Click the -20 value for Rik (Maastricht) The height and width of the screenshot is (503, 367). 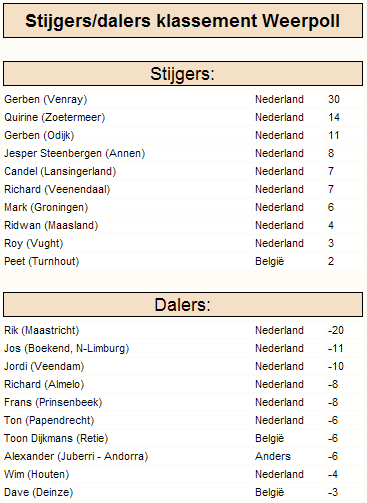[x=336, y=330]
